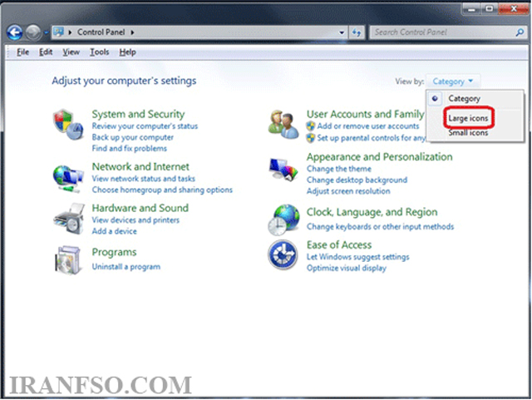This screenshot has height=400, width=532.
Task: Choose Large icons in the view list
Action: pos(468,118)
